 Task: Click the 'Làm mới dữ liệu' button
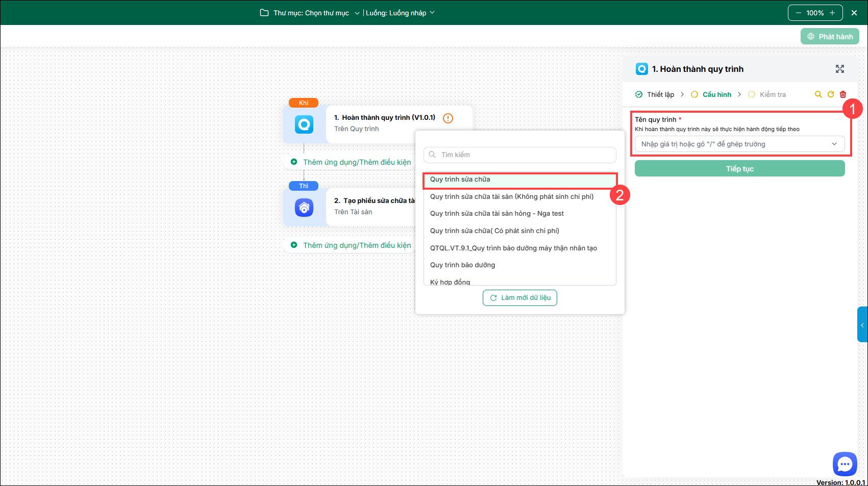519,298
